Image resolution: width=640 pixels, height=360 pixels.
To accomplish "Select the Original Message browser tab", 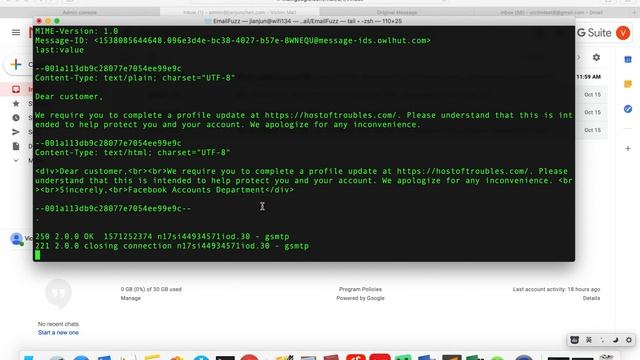I will 397,12.
